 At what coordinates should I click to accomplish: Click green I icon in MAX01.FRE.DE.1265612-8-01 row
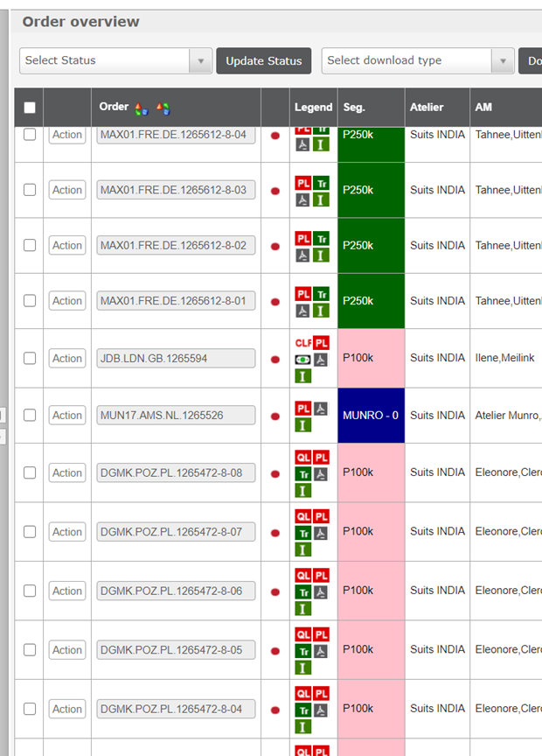pyautogui.click(x=321, y=311)
